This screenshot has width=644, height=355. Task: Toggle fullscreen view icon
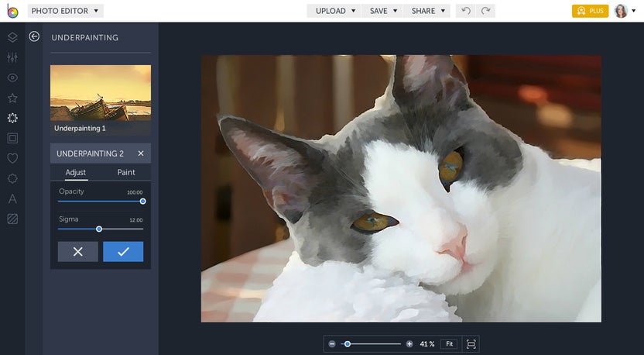(x=471, y=344)
